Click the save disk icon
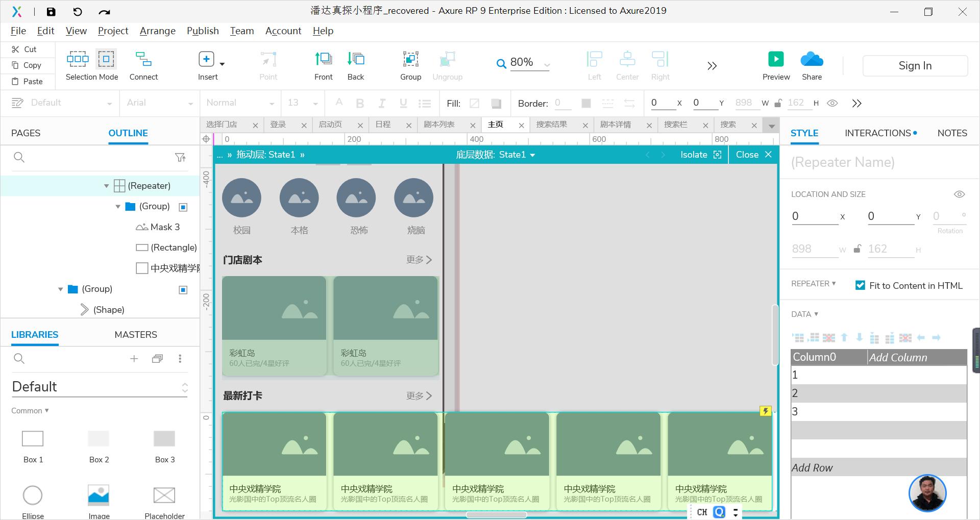Image resolution: width=980 pixels, height=520 pixels. click(x=51, y=11)
